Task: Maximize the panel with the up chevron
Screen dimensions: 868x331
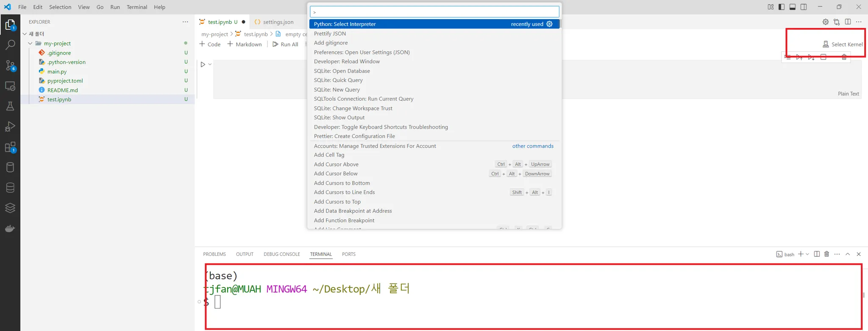Action: 848,254
